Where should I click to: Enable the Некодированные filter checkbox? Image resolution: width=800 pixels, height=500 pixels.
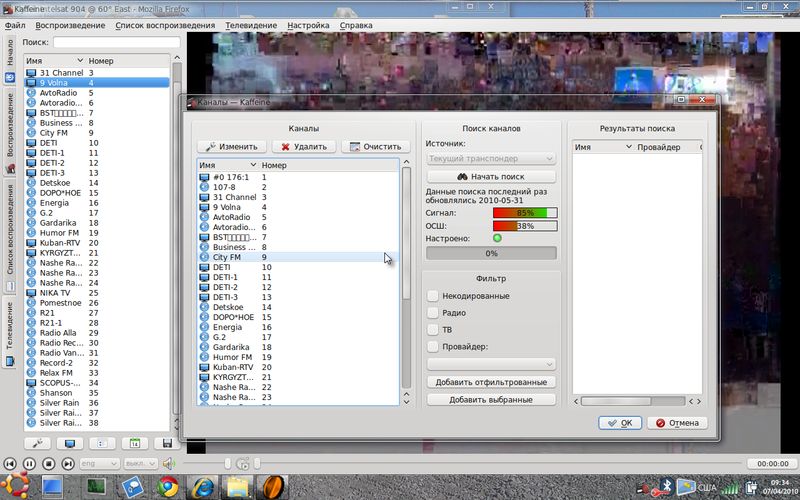coord(433,296)
